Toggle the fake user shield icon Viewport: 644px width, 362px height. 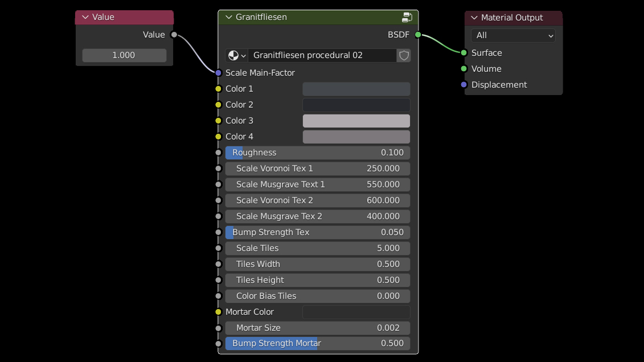click(404, 55)
